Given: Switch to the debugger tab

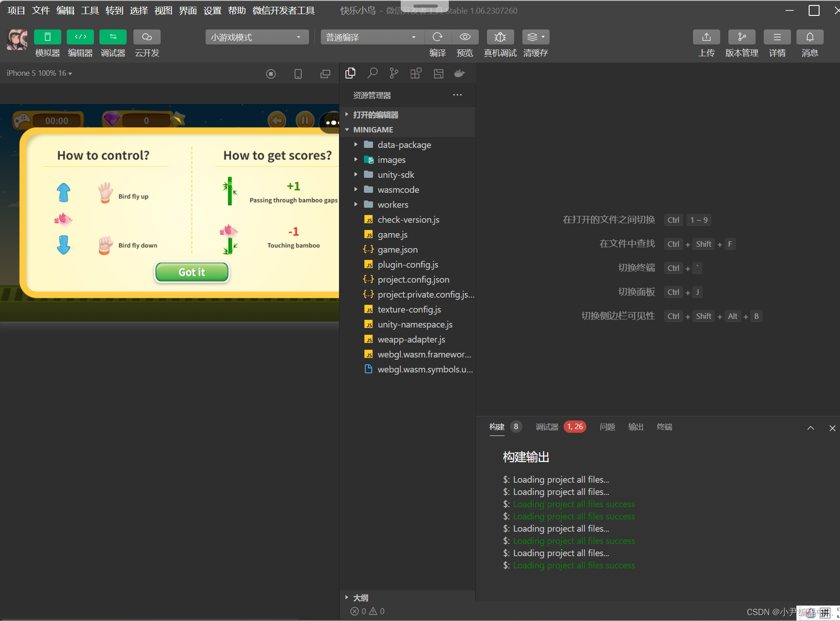Looking at the screenshot, I should 547,427.
